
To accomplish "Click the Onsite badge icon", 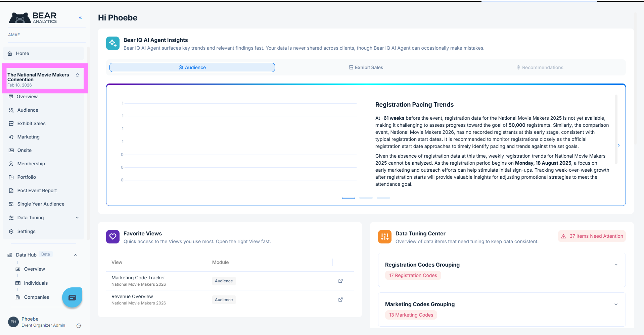I will [11, 150].
